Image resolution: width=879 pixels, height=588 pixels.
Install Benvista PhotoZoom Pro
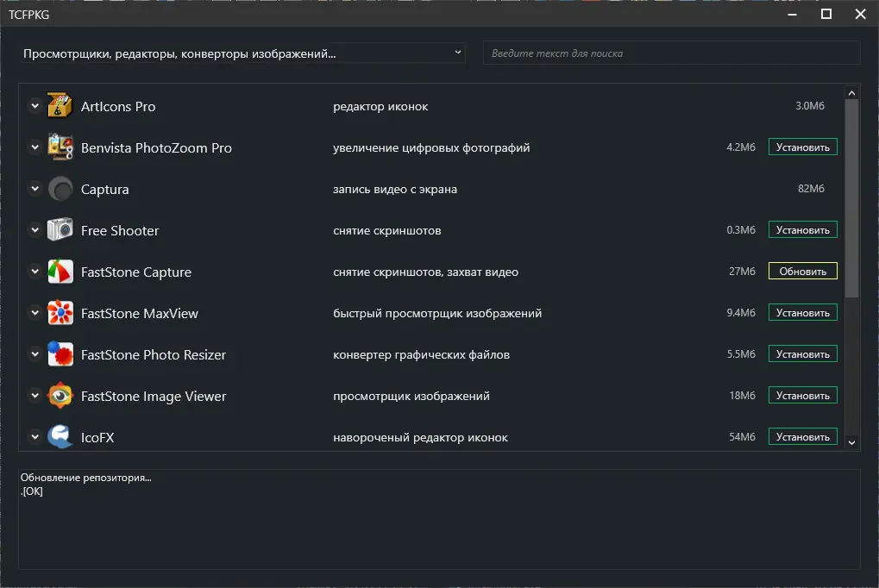[x=802, y=147]
